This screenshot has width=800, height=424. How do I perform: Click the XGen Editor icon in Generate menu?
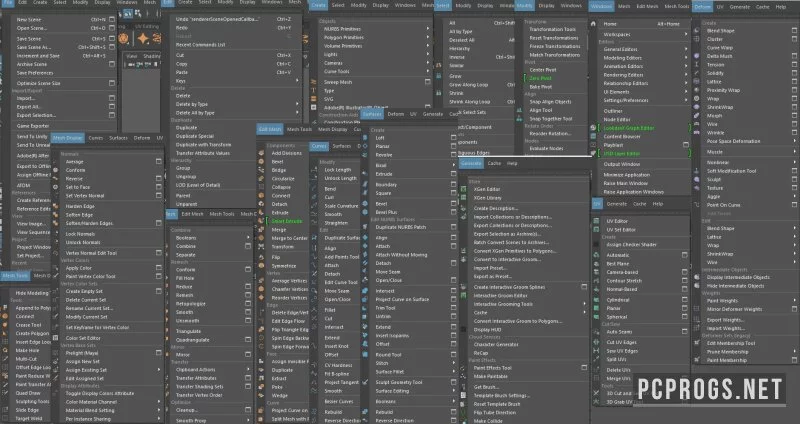463,189
